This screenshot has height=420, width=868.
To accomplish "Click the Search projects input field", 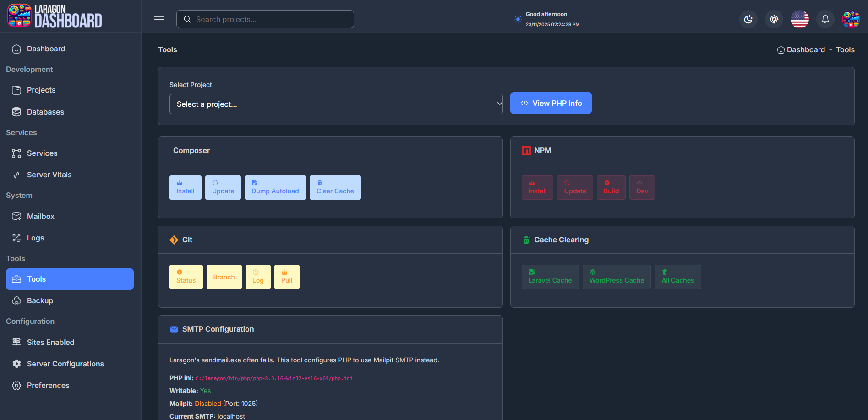I will click(x=265, y=19).
